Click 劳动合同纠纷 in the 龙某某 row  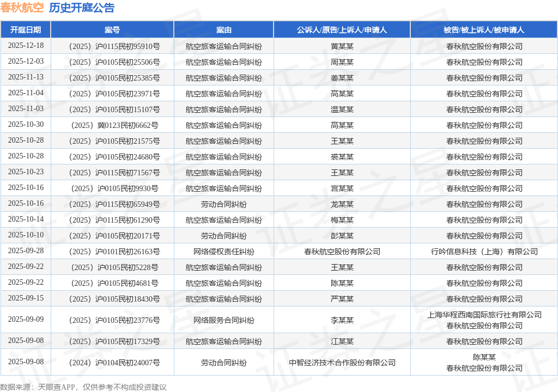[223, 204]
